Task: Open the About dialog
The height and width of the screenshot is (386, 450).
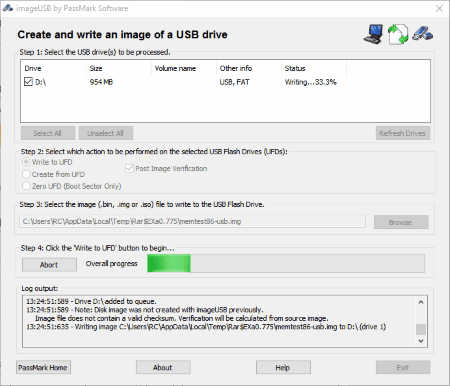Action: coord(163,367)
